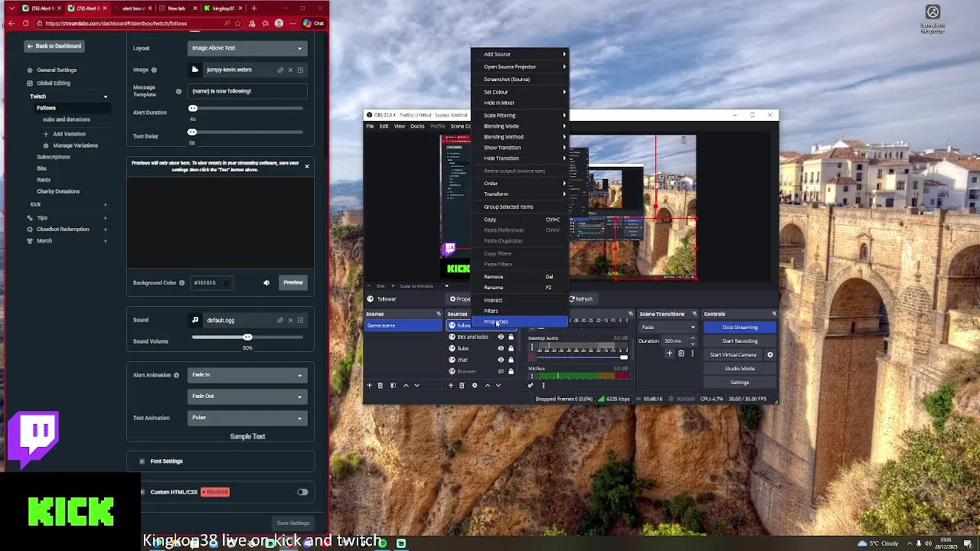Open Virtual Camera settings gear icon
Viewport: 980px width, 551px height.
point(770,354)
